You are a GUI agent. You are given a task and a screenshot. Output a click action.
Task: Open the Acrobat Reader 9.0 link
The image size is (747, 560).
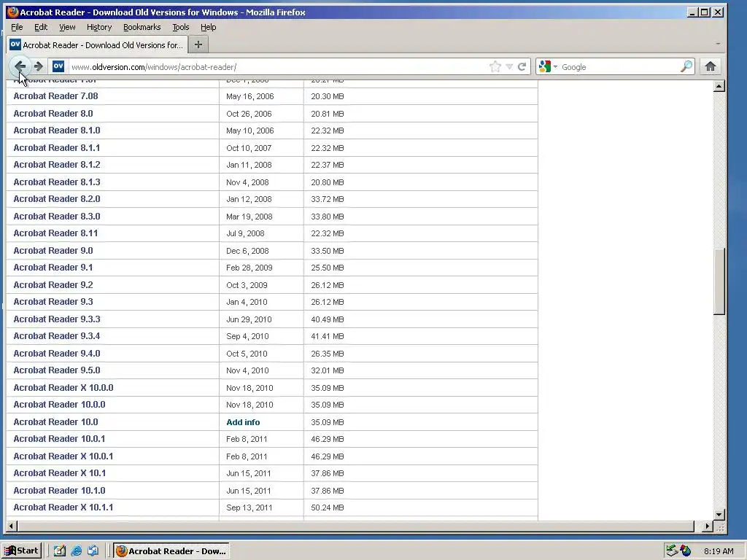pyautogui.click(x=53, y=251)
